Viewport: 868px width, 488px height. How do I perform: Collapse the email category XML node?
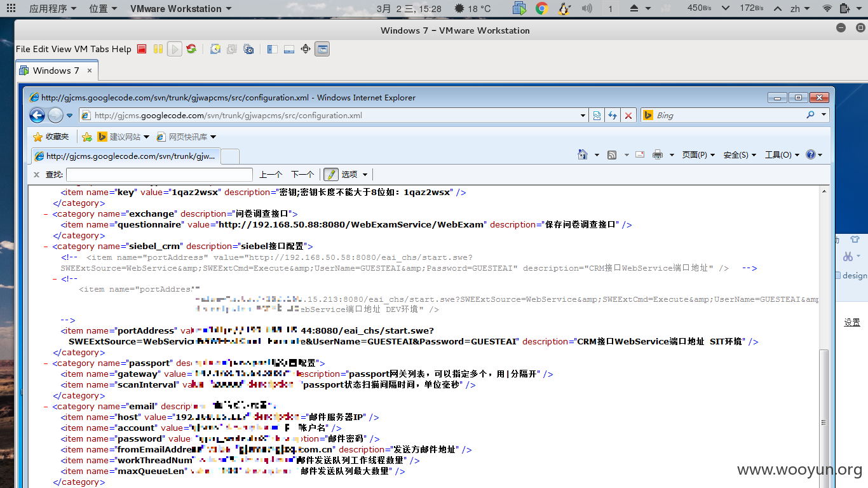pyautogui.click(x=46, y=407)
